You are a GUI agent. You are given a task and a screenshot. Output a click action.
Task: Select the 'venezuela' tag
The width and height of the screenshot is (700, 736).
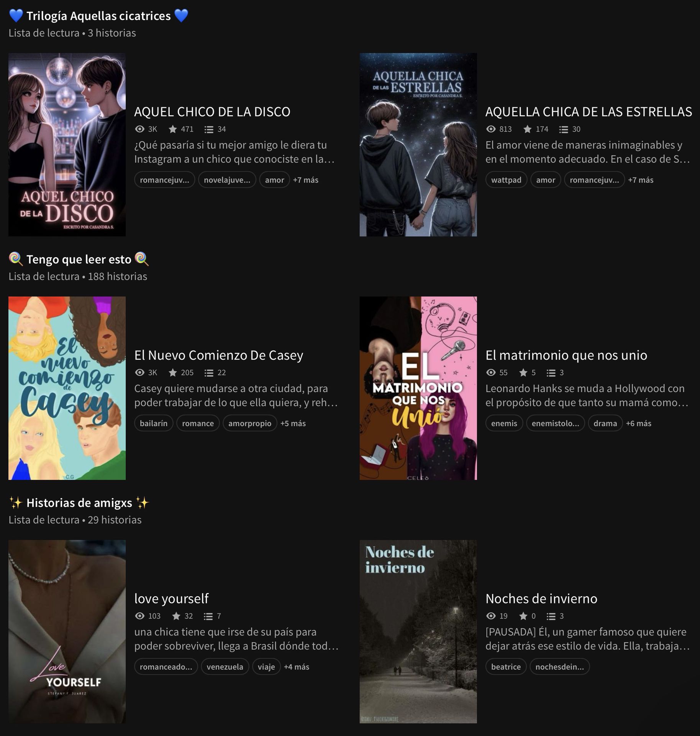(x=225, y=667)
